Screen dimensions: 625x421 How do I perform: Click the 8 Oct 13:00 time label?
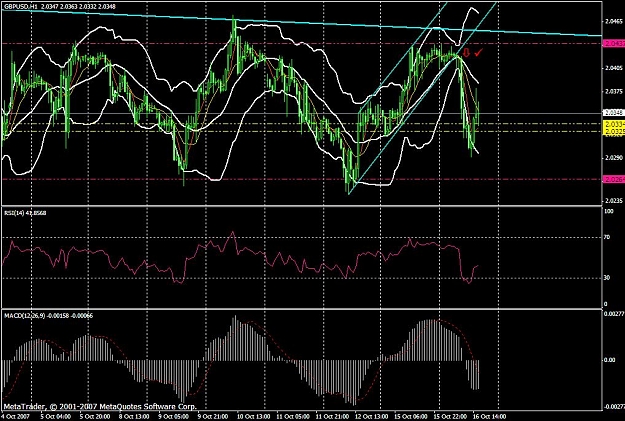[134, 416]
